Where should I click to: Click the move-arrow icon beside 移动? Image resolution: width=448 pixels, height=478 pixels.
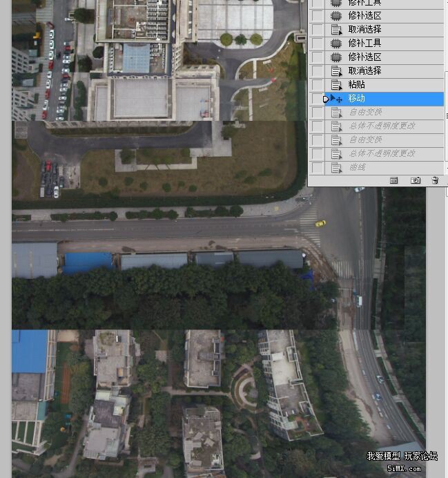pos(338,99)
